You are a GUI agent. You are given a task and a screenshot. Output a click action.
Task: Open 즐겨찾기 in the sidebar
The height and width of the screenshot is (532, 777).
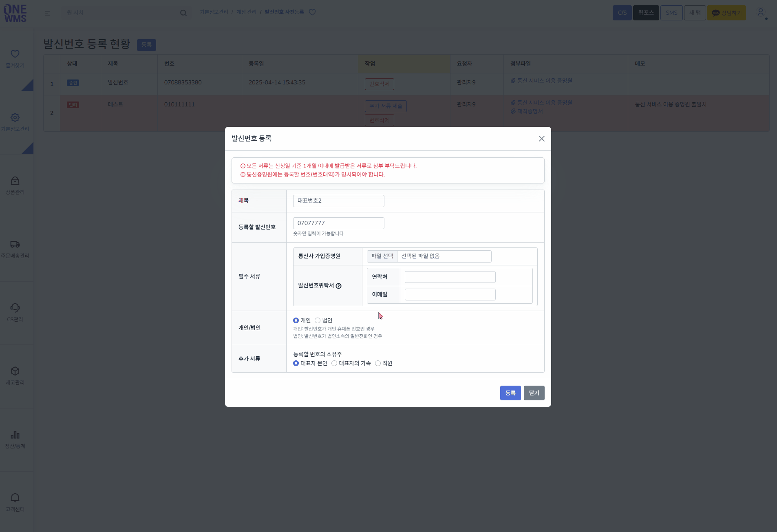15,59
